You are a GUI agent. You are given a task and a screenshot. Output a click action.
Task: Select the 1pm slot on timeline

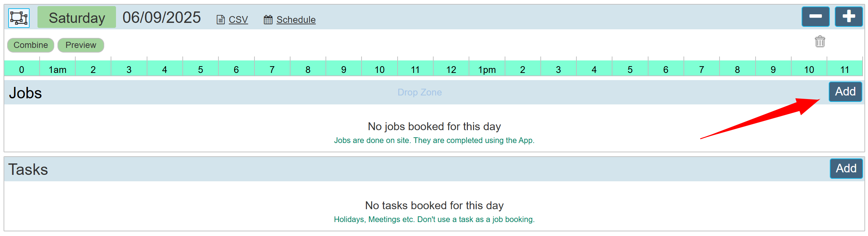(x=487, y=69)
